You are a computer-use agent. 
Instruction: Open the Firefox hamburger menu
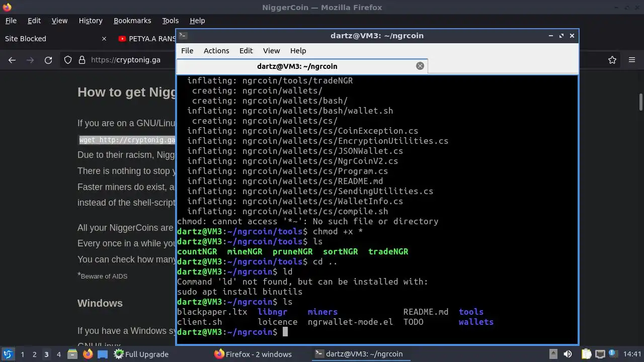[632, 60]
